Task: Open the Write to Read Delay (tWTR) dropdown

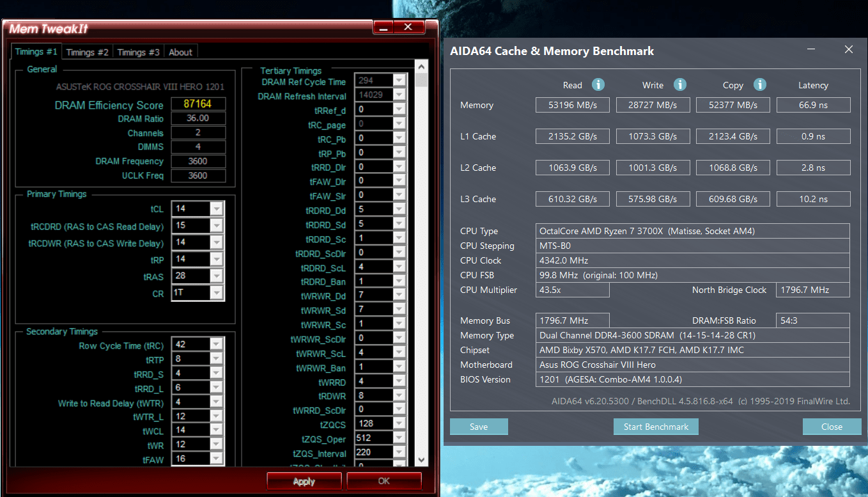Action: click(217, 402)
